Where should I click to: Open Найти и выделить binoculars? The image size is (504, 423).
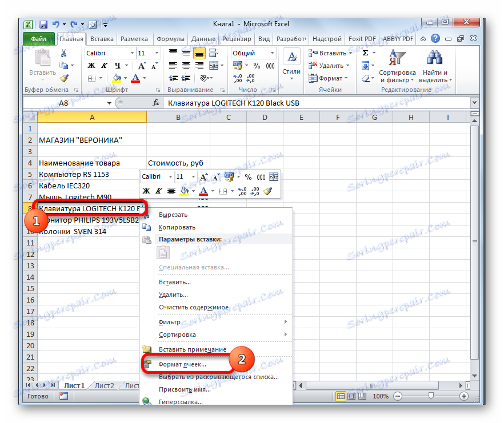435,66
